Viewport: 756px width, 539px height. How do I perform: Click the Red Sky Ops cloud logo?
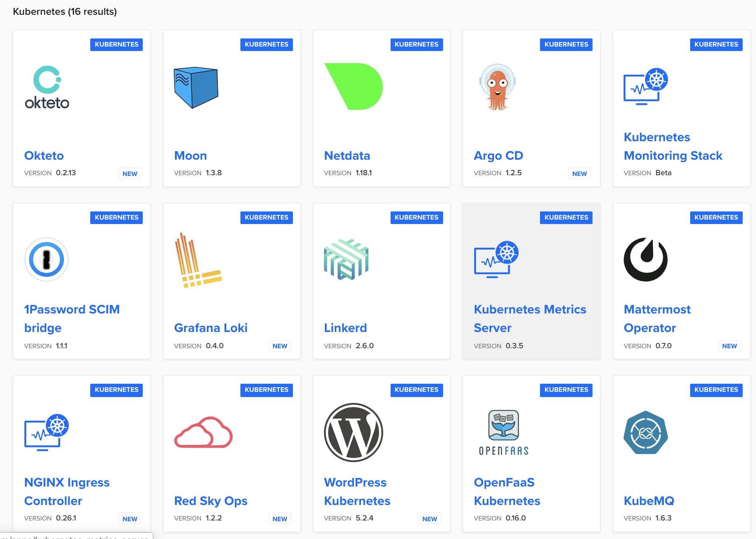pos(203,432)
